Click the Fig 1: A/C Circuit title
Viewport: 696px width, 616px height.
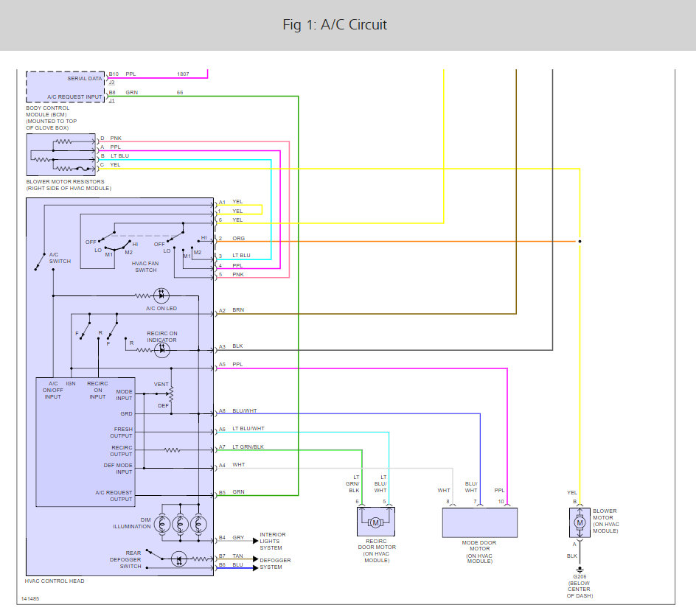point(335,24)
